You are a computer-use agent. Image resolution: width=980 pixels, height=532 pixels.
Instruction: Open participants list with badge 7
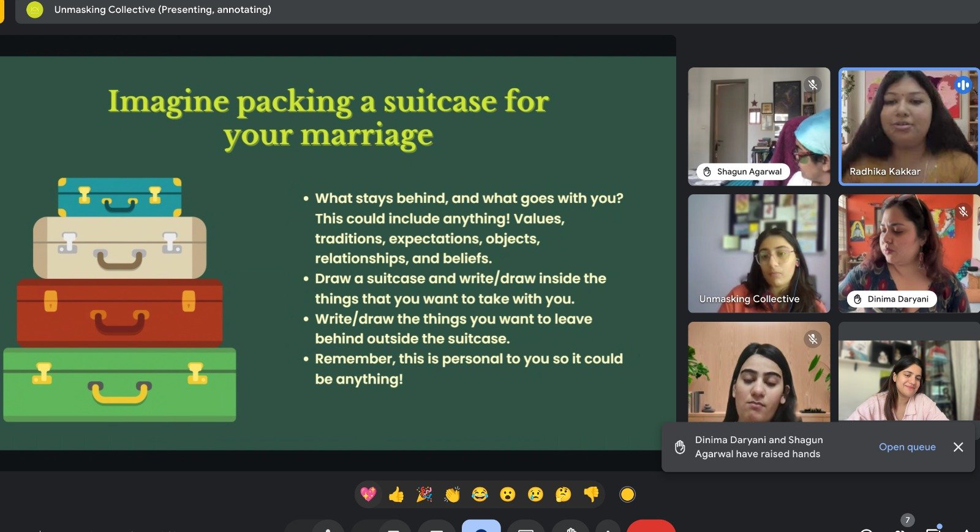900,527
